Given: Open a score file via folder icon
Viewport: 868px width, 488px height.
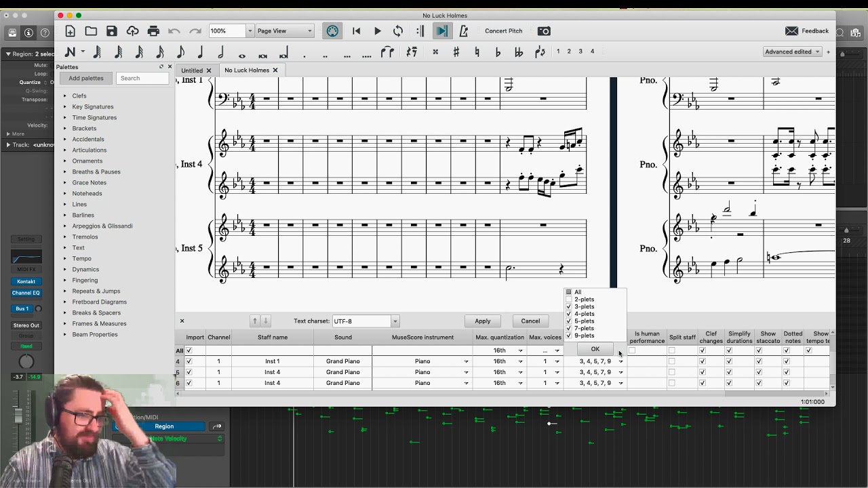Looking at the screenshot, I should (91, 31).
